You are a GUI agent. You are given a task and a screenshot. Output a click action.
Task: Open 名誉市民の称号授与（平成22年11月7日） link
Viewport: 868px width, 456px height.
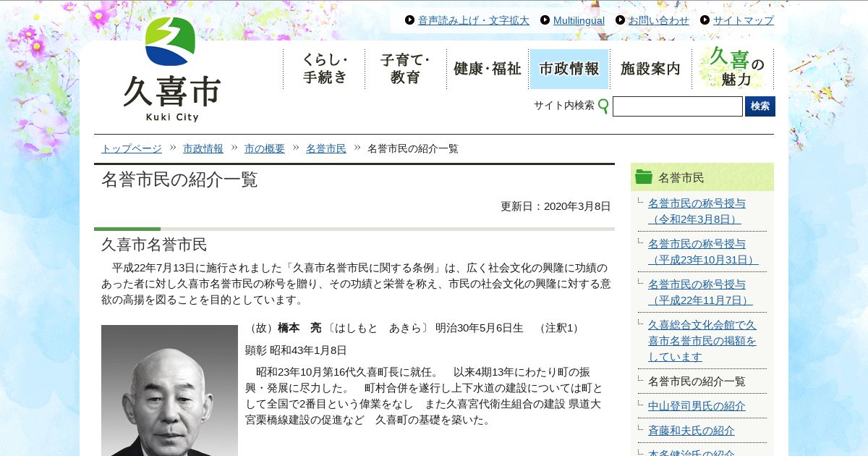tap(700, 292)
